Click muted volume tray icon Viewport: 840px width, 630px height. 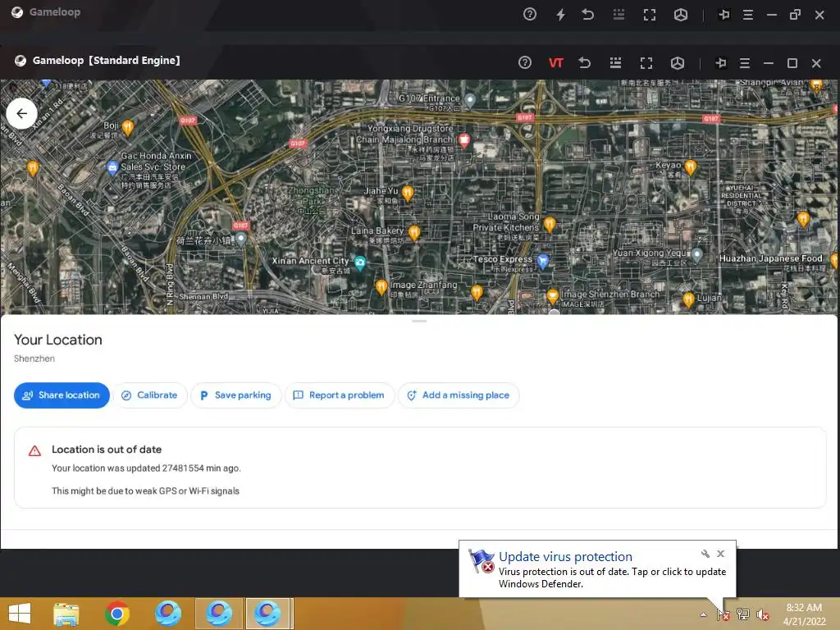click(x=762, y=614)
